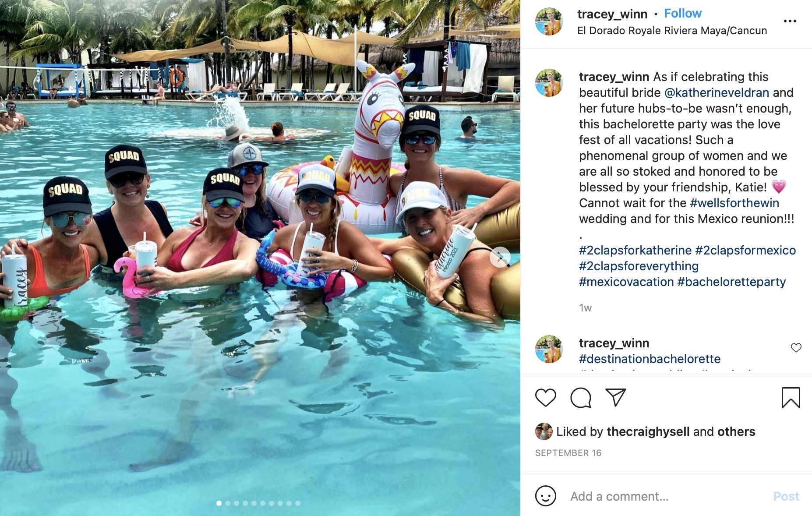Open comments via the speech bubble icon

point(581,398)
